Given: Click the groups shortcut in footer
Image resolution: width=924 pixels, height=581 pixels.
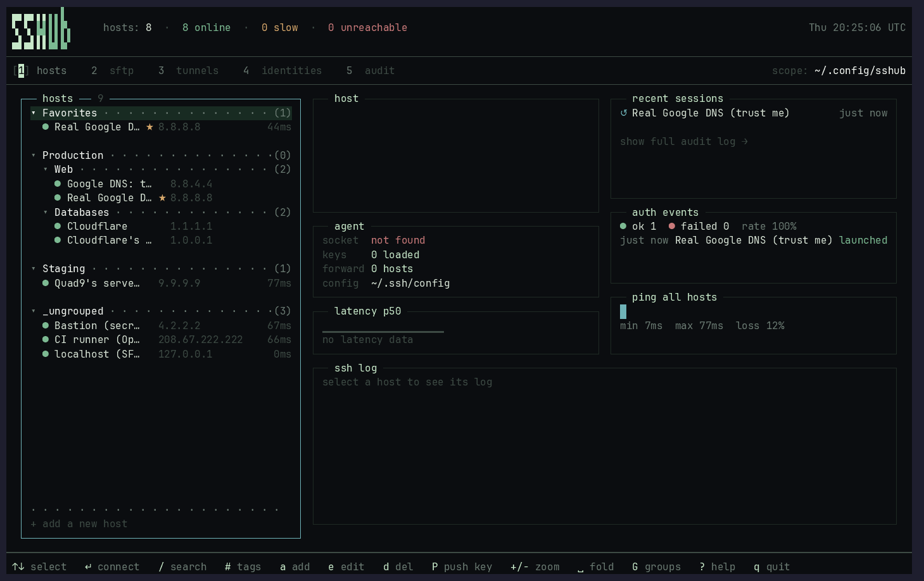Looking at the screenshot, I should tap(656, 567).
